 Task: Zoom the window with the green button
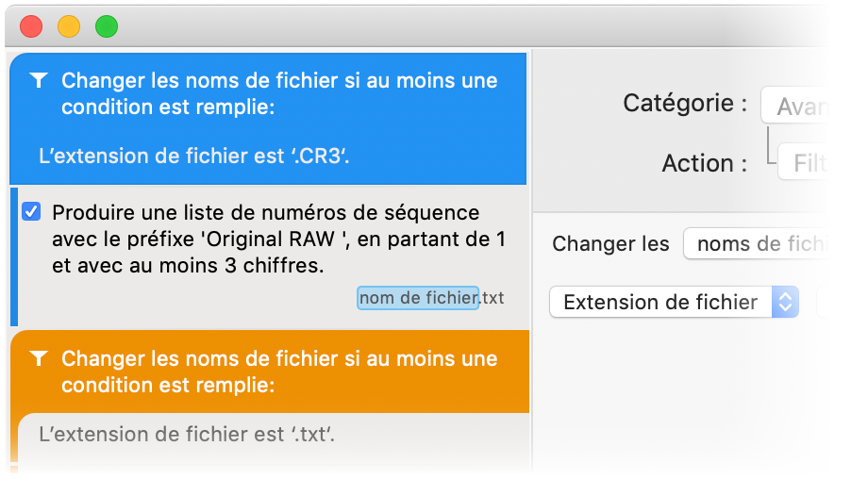coord(107,26)
